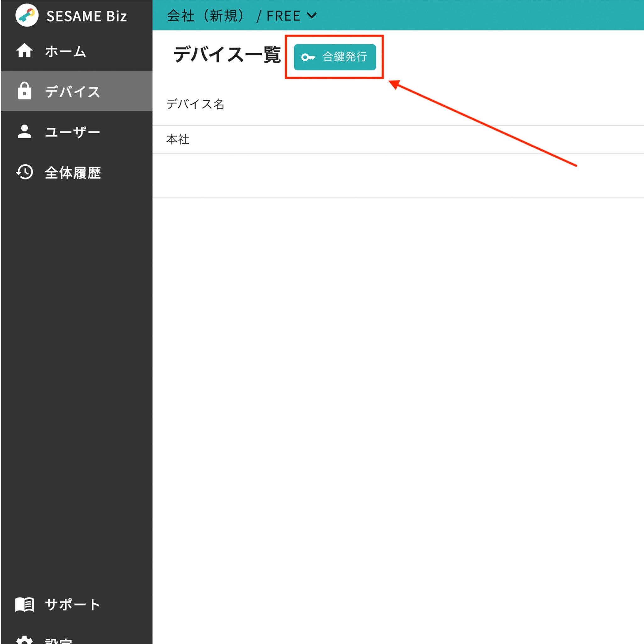The height and width of the screenshot is (644, 644).
Task: Click the 合鍵発行 button label
Action: click(345, 57)
